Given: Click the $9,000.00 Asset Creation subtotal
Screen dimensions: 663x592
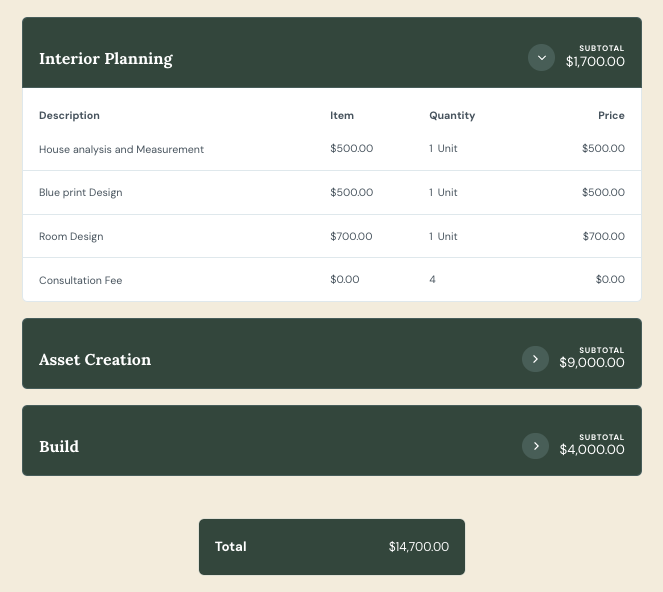Looking at the screenshot, I should [x=592, y=363].
